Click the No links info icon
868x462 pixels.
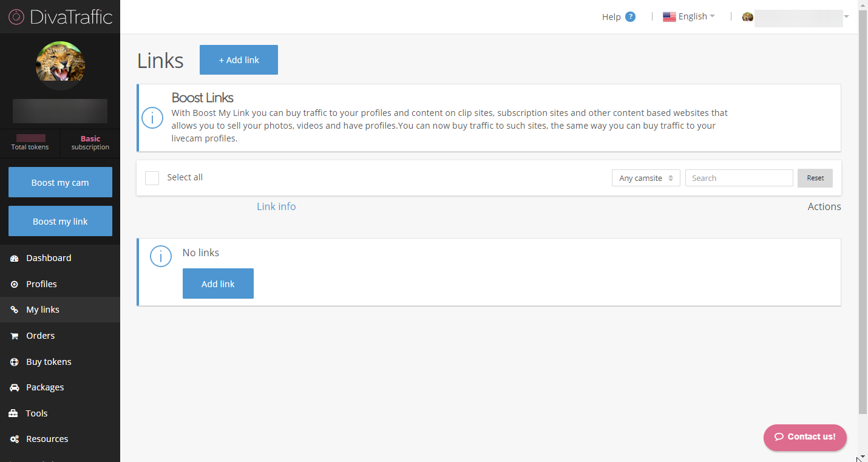click(x=161, y=256)
